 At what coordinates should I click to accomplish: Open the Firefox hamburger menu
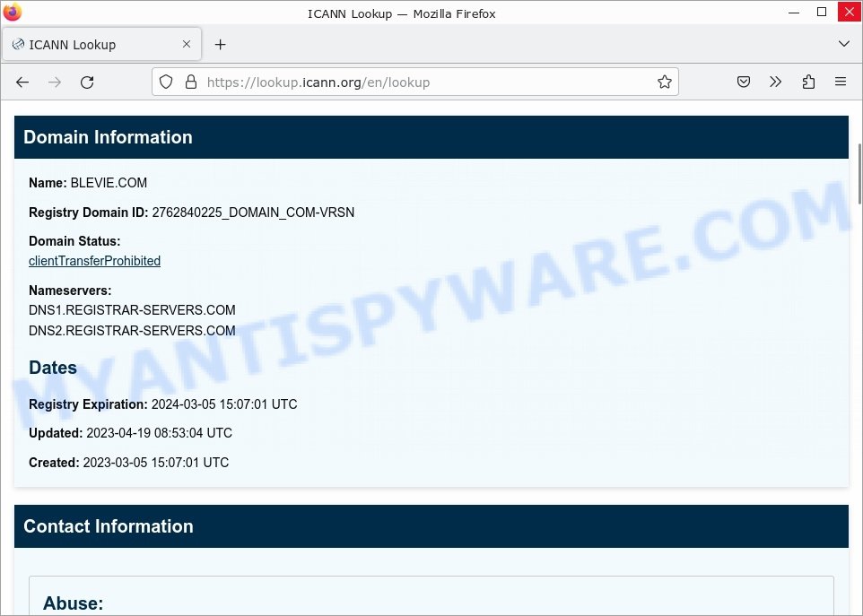(x=841, y=82)
